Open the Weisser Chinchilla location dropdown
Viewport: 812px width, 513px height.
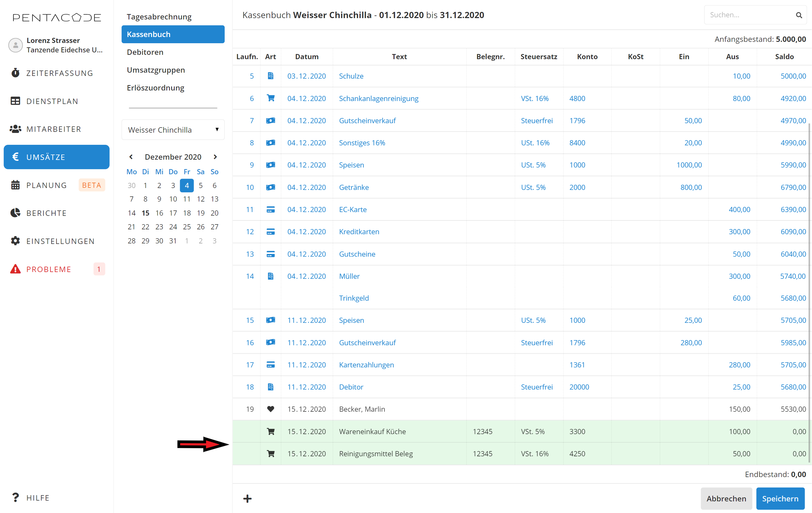point(173,129)
